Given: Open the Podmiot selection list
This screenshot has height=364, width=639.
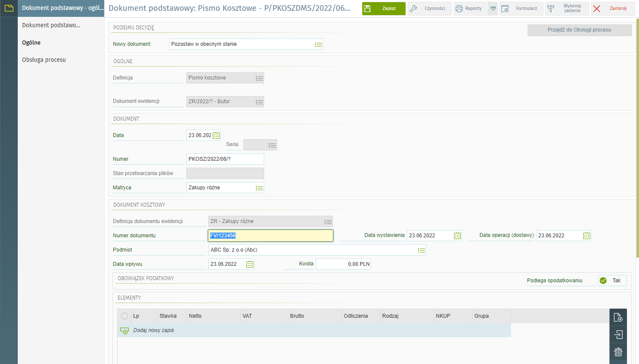Looking at the screenshot, I should [x=421, y=250].
